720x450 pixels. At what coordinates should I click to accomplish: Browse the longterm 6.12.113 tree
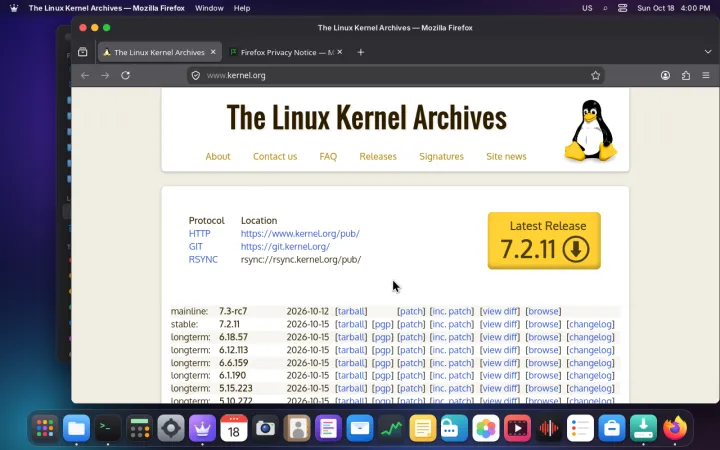tap(543, 350)
